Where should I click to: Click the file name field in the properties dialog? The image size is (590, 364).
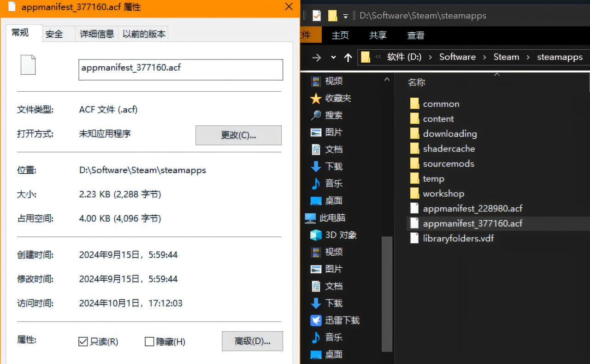pyautogui.click(x=181, y=70)
